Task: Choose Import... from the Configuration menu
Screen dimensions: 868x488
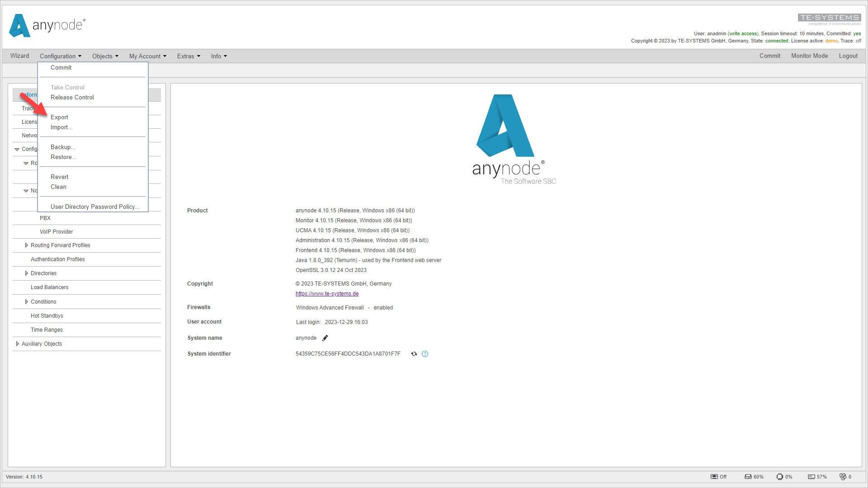Action: (x=61, y=127)
